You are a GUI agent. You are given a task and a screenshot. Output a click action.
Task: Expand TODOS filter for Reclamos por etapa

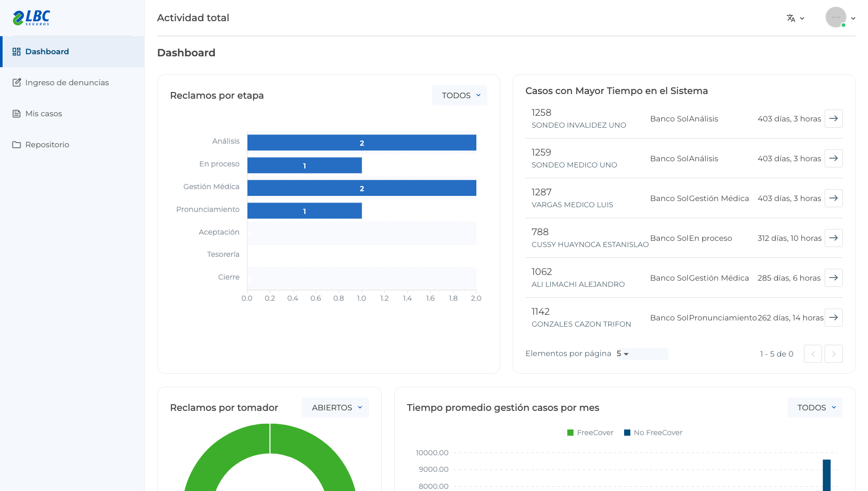tap(459, 96)
